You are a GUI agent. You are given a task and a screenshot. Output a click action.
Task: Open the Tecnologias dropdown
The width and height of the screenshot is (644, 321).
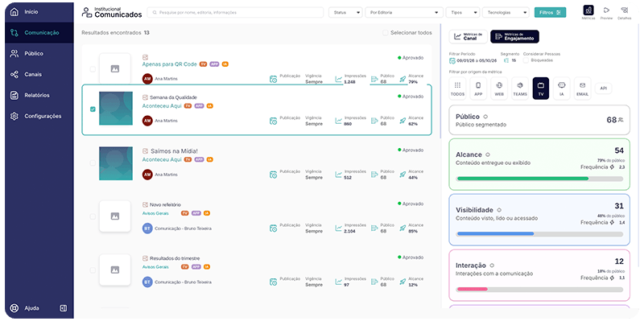coord(506,12)
